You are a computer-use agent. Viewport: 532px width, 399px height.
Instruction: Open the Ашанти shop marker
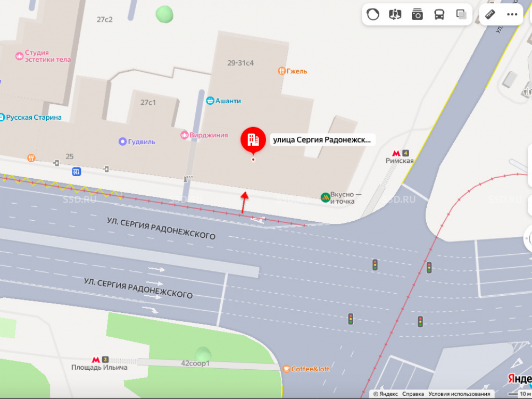(223, 101)
